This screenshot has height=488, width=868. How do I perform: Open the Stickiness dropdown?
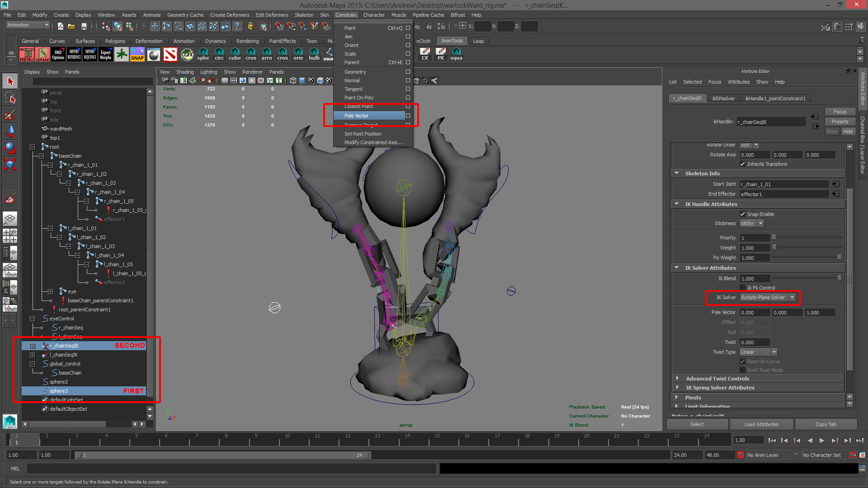coord(751,223)
